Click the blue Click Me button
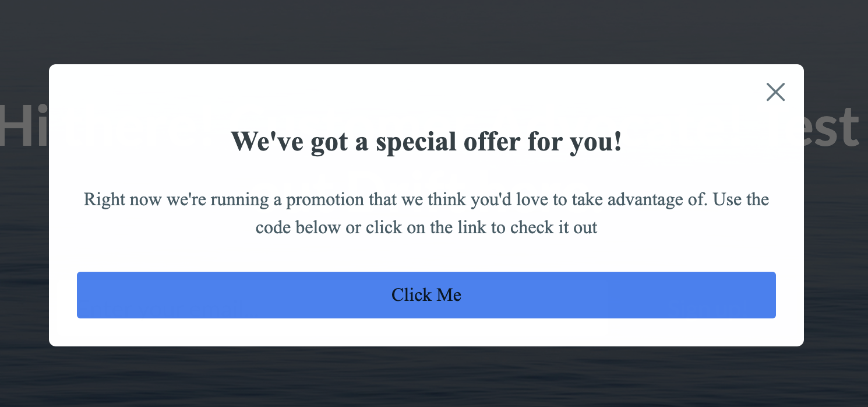Image resolution: width=868 pixels, height=407 pixels. 426,295
